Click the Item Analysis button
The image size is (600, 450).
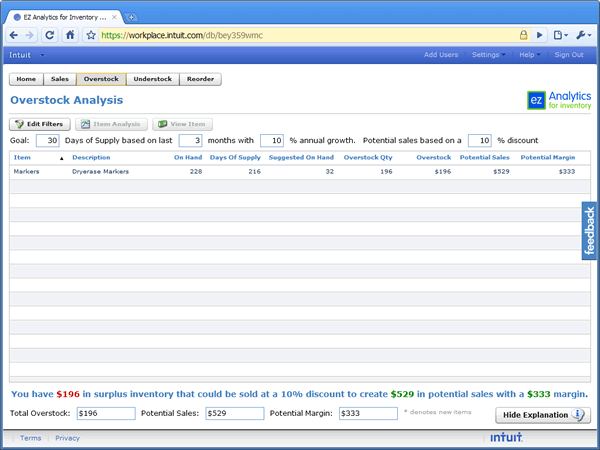pos(111,124)
